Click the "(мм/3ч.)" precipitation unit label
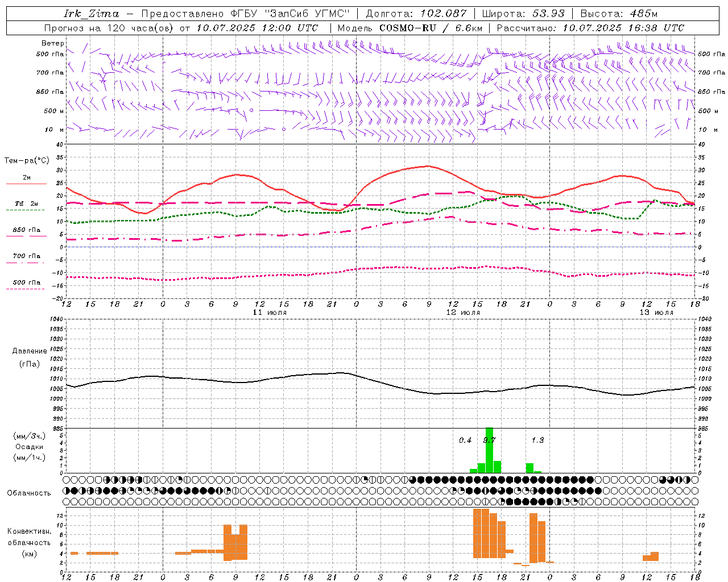 [30, 436]
